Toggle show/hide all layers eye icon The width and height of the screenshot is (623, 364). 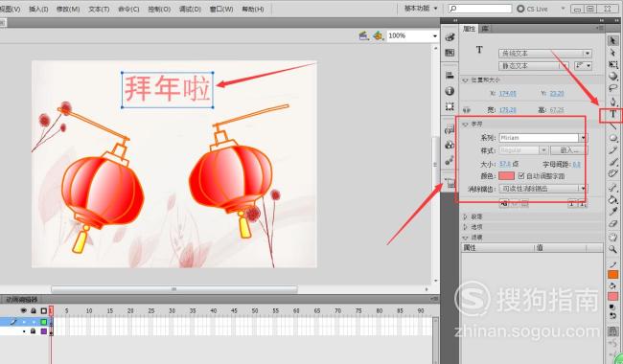(24, 310)
